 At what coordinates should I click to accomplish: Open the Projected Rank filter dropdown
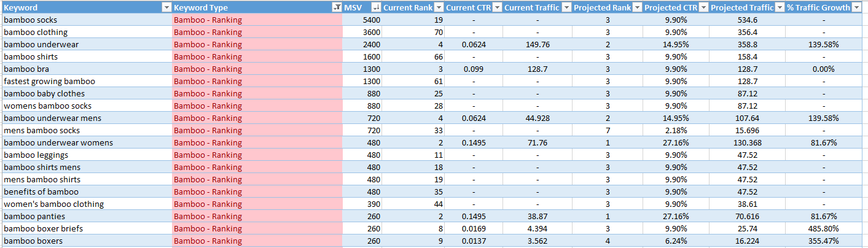coord(637,7)
